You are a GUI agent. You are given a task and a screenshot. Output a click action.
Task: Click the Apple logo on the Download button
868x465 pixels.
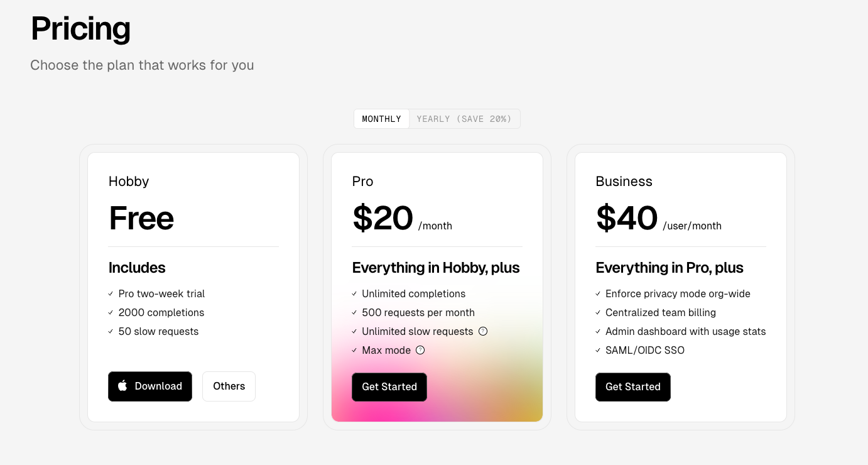click(x=122, y=386)
